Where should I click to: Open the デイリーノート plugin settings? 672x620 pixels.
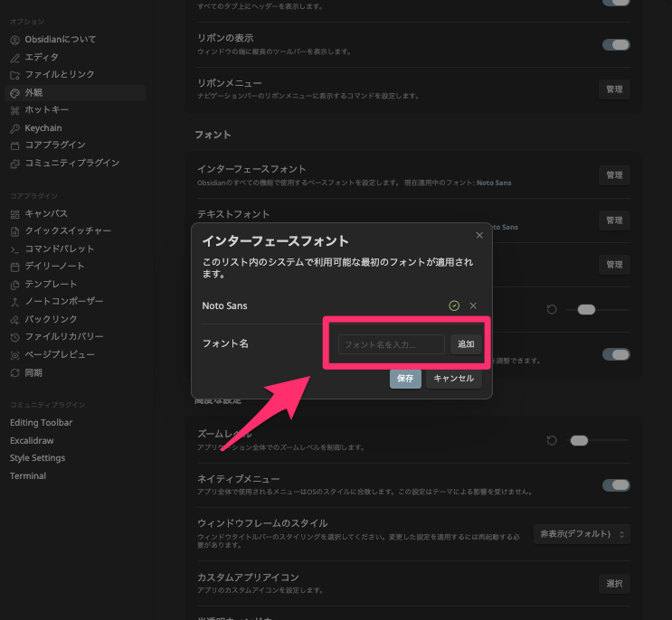click(75, 267)
